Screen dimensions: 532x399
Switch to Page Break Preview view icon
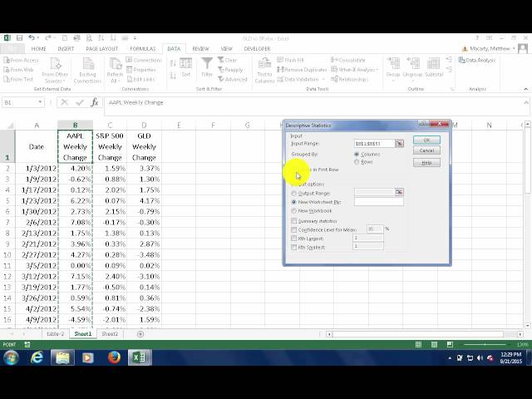450,344
